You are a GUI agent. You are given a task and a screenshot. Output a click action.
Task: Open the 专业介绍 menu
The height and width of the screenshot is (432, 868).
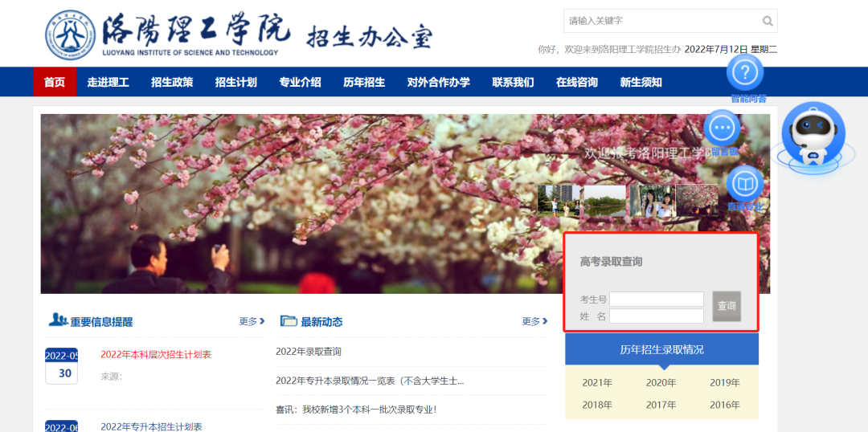click(300, 83)
